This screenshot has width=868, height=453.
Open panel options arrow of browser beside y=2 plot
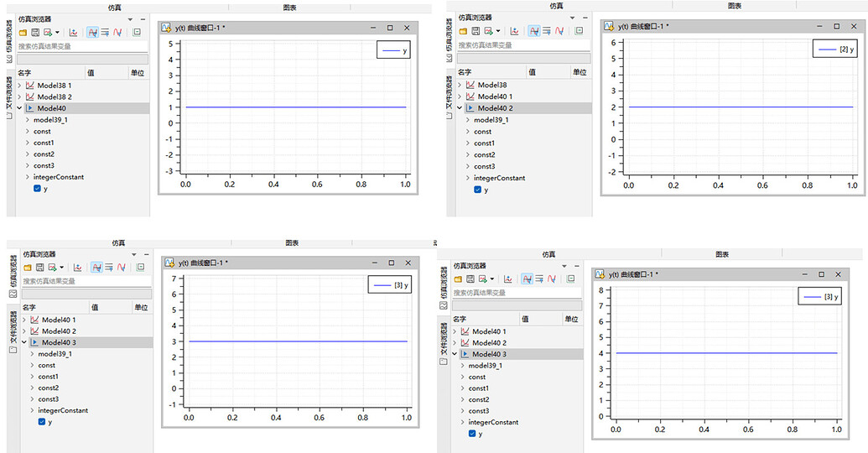click(573, 18)
